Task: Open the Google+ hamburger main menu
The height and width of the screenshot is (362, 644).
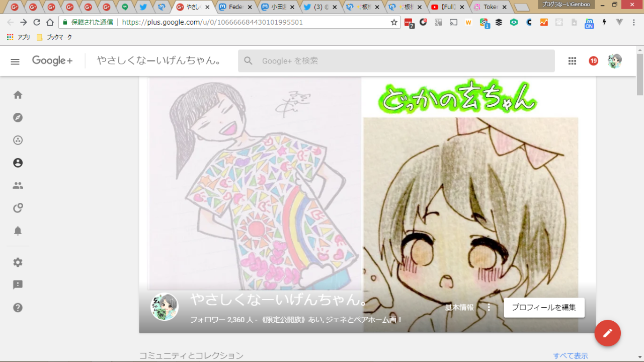Action: pos(15,61)
